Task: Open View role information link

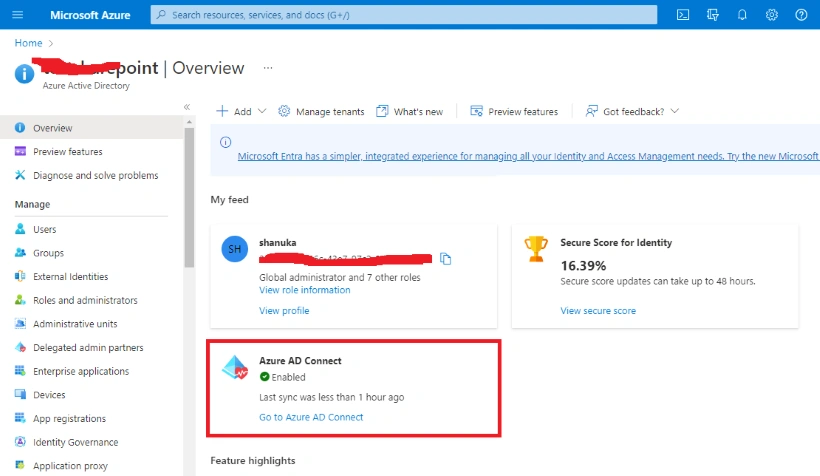Action: (x=305, y=290)
